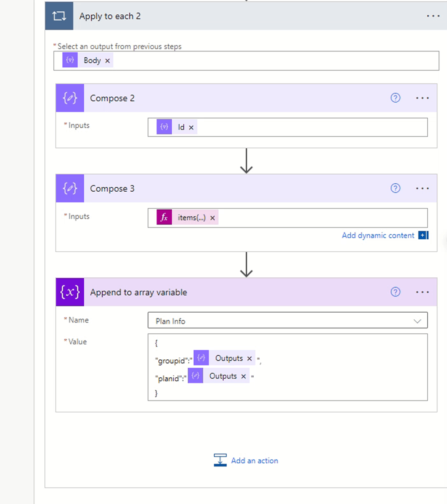Click the "planid": text in Value
Screen dimensions: 447x504
[x=171, y=379]
